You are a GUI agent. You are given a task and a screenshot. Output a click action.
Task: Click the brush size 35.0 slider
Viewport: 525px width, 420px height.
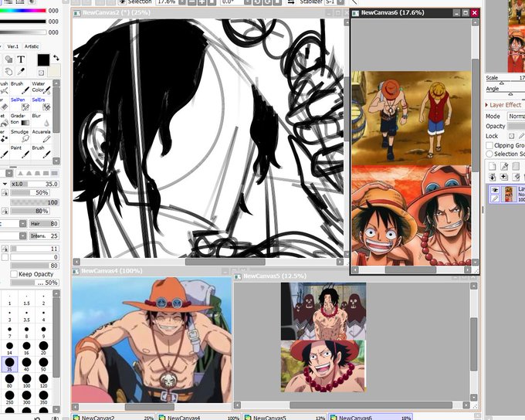click(x=35, y=184)
